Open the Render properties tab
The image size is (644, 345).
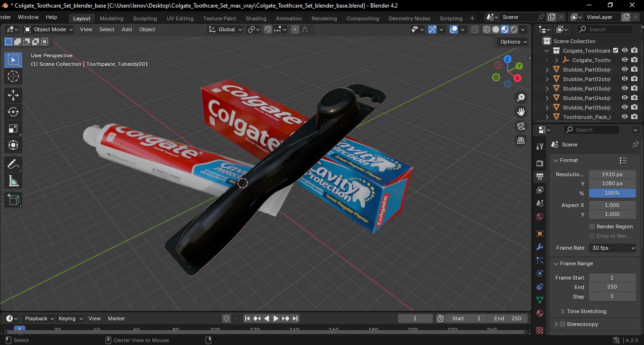pyautogui.click(x=540, y=163)
